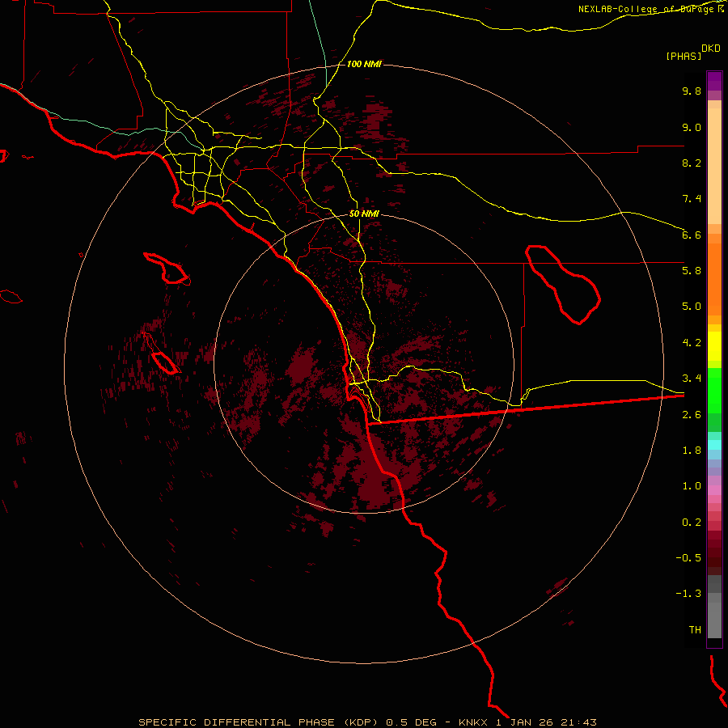Click the 7.4 value on the color scale
Image resolution: width=728 pixels, height=728 pixels.
click(x=692, y=199)
